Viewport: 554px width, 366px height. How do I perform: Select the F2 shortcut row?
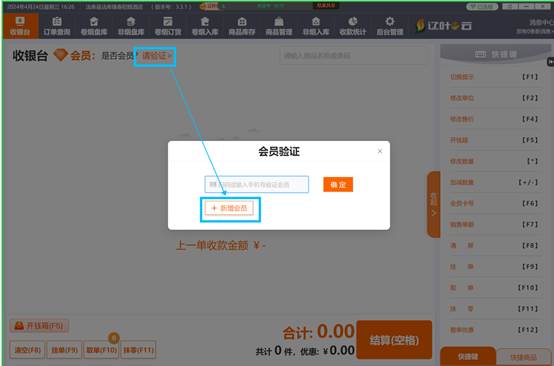coord(494,98)
